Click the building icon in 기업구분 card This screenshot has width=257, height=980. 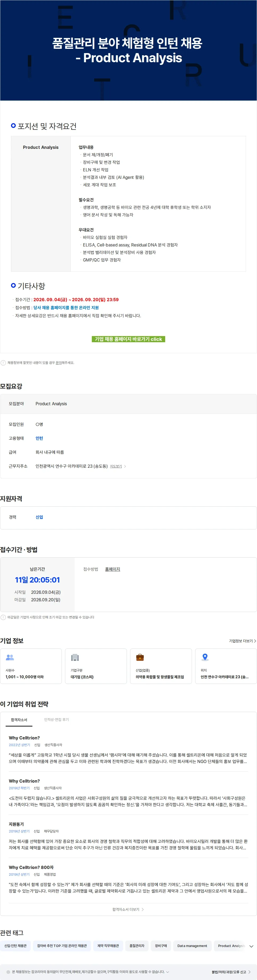pyautogui.click(x=75, y=657)
